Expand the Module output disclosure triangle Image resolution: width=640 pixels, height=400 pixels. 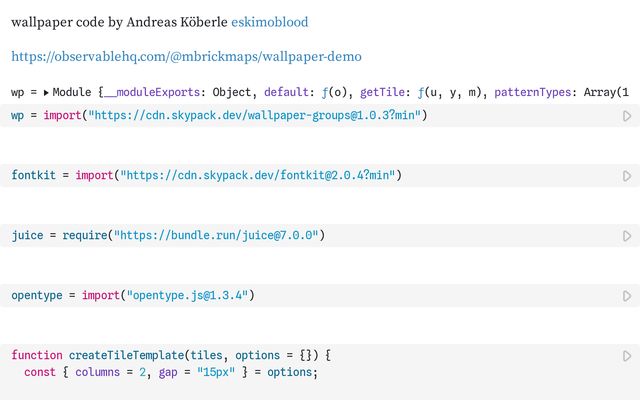45,92
